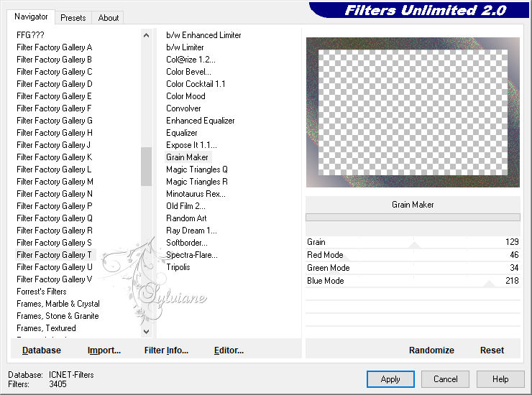Choose the b/w Limiter filter
Viewport: 532px width, 395px height.
point(185,47)
